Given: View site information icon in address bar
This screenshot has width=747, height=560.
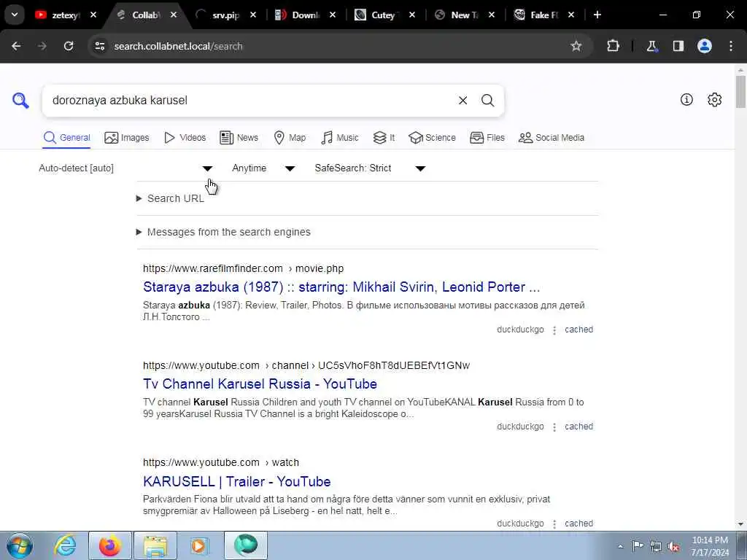Looking at the screenshot, I should [x=99, y=46].
